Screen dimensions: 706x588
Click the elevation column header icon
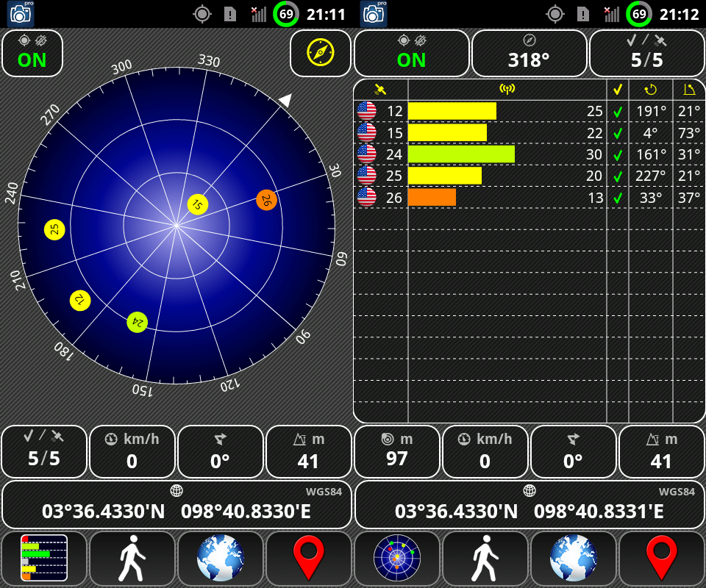[x=689, y=89]
